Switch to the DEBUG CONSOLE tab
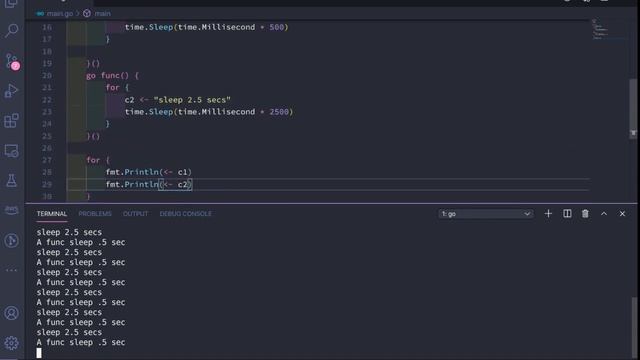Image resolution: width=640 pixels, height=360 pixels. pos(186,214)
